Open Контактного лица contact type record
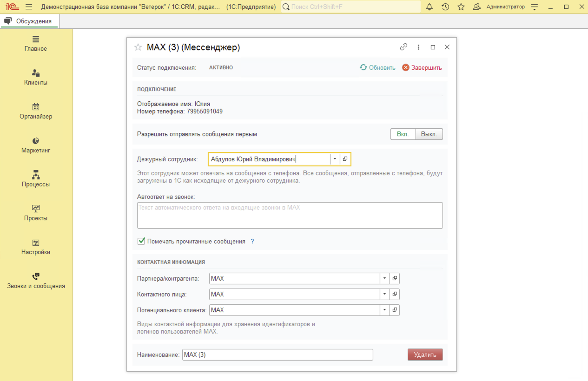Image resolution: width=588 pixels, height=381 pixels. pos(395,294)
